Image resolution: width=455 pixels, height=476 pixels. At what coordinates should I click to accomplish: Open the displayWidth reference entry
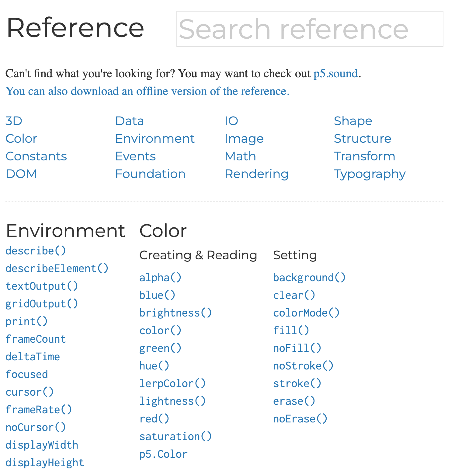tap(42, 445)
